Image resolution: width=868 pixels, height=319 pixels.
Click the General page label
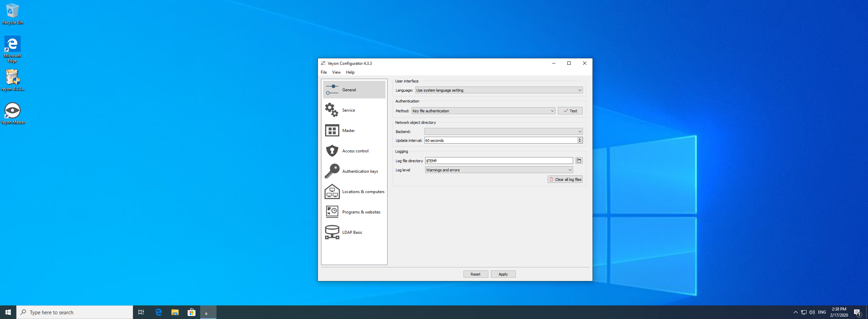coord(349,90)
